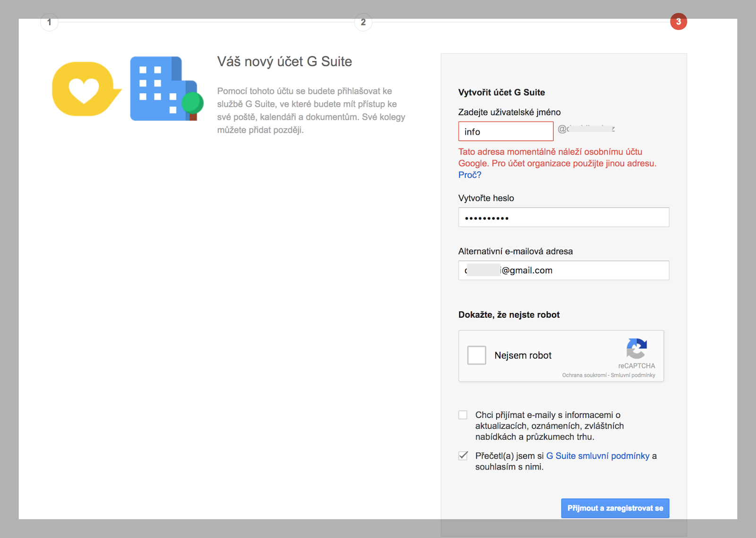
Task: Click the "Zadejte uživatelské jméno" label
Action: [509, 113]
